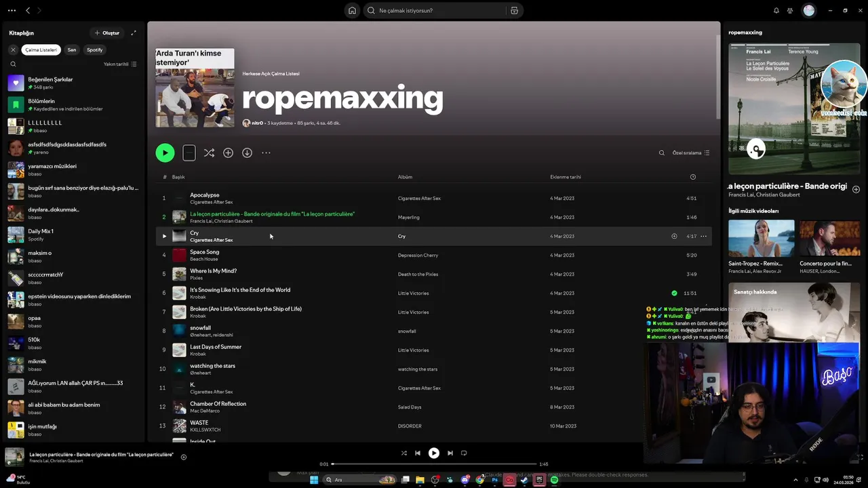
Task: Navigate back with the left arrow
Action: 28,10
